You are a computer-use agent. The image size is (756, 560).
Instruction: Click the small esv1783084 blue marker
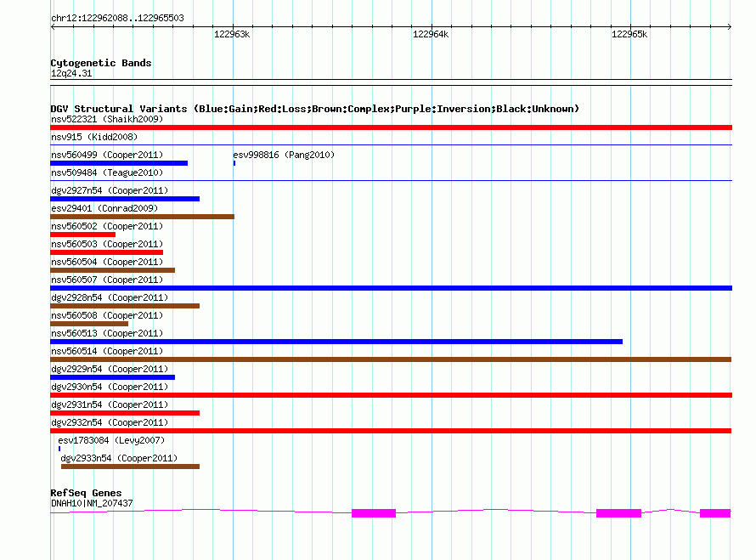59,449
